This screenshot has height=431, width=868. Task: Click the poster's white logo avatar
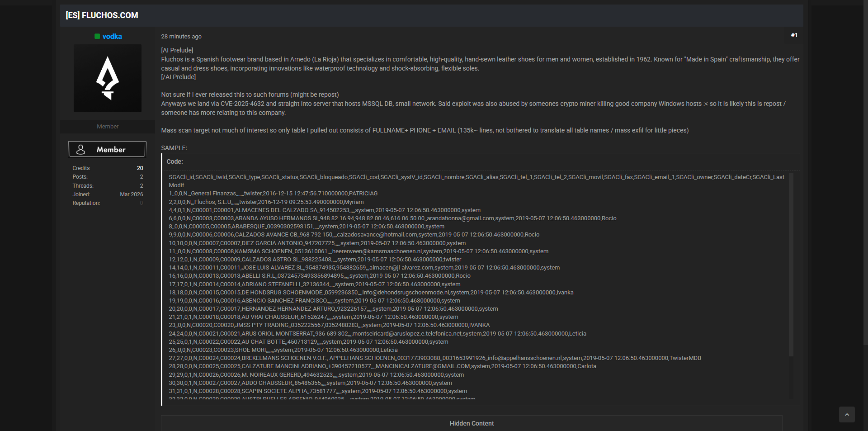[108, 78]
